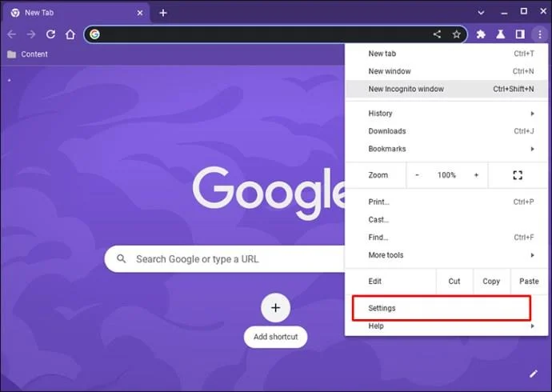The image size is (552, 392).
Task: Enter fullscreen mode from Zoom row
Action: (x=518, y=175)
